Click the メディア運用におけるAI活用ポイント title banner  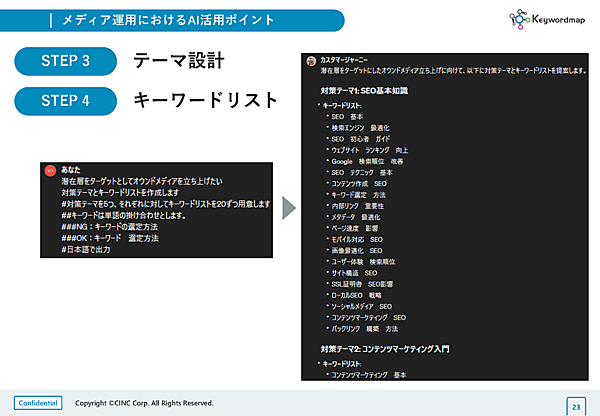[x=180, y=19]
